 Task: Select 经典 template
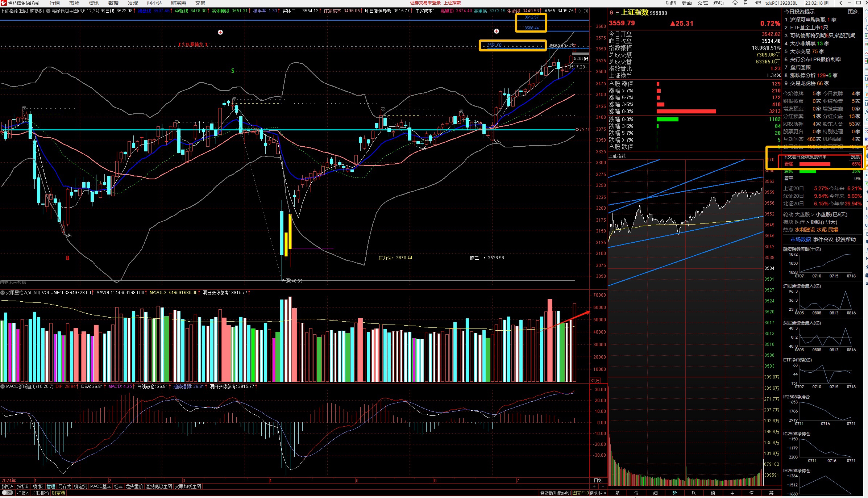coord(118,486)
